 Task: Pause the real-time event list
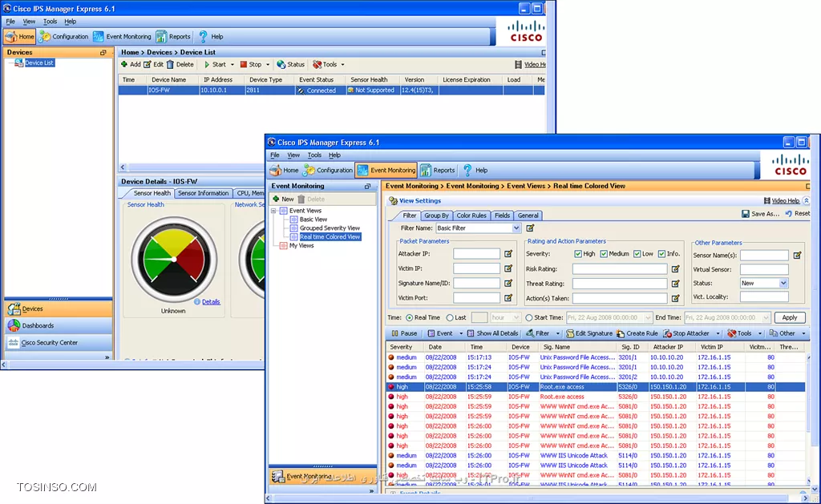pos(404,333)
